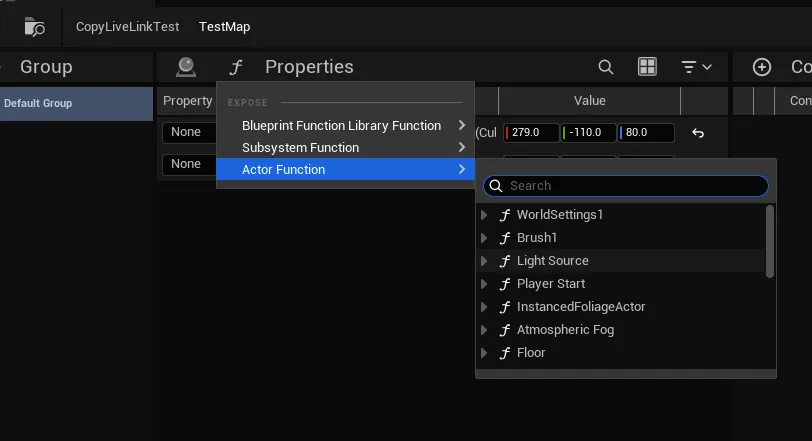Click the circled plus add icon
Viewport: 812px width, 441px height.
pyautogui.click(x=762, y=67)
